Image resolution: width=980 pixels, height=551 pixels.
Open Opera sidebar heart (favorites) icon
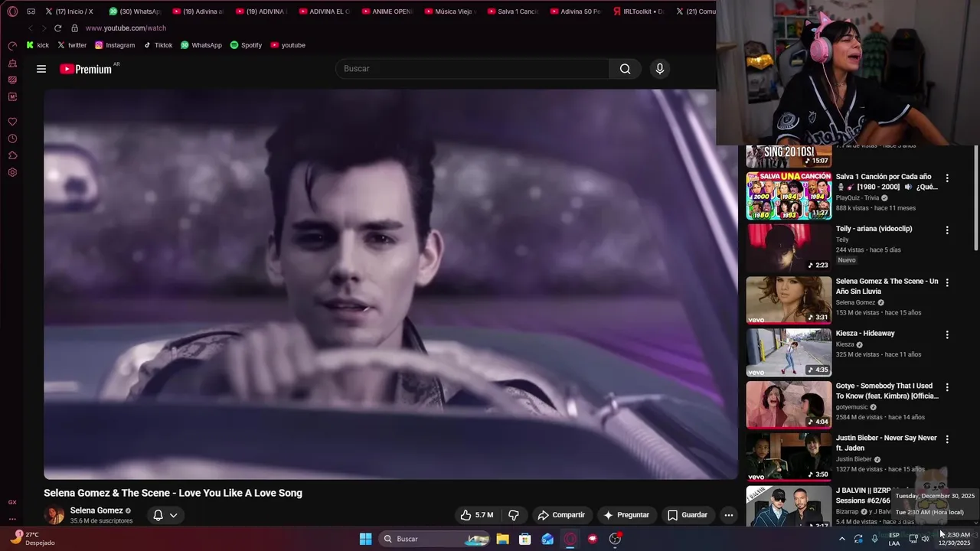(x=12, y=122)
